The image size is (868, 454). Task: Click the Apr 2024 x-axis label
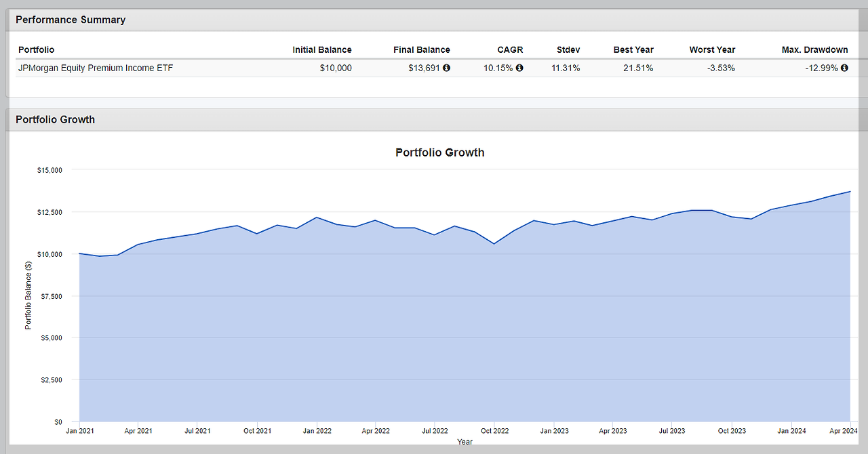(x=845, y=431)
